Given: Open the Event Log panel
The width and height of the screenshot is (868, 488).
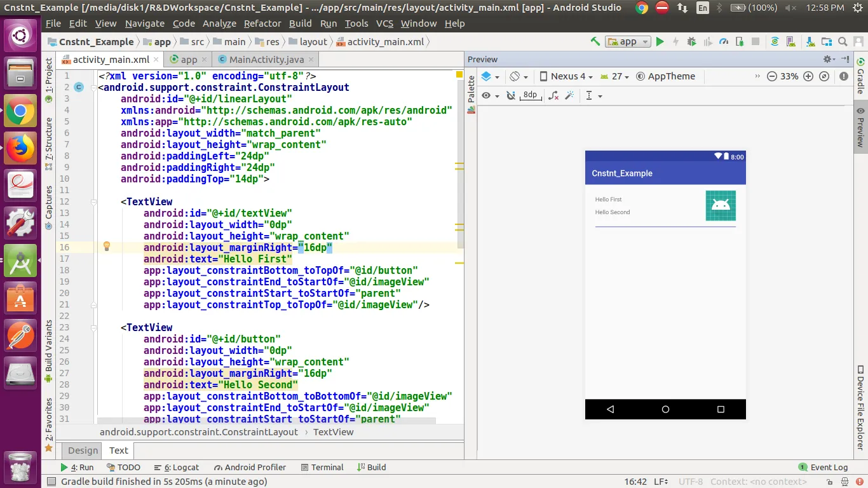Looking at the screenshot, I should (823, 467).
